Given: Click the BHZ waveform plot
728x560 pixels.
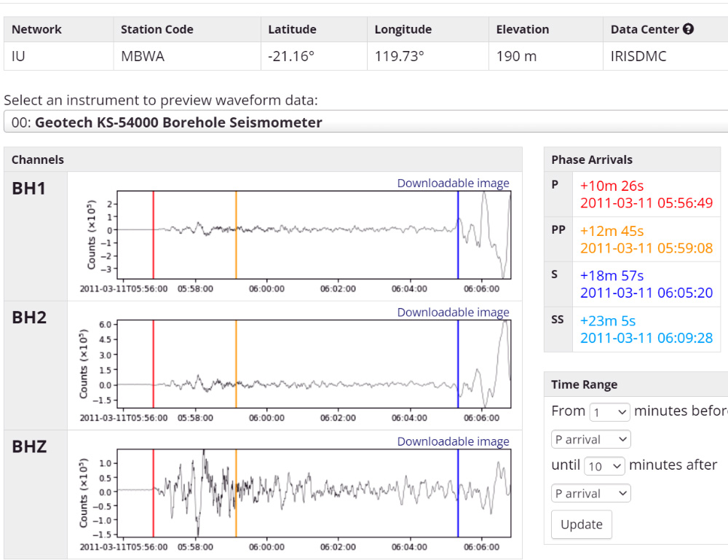Looking at the screenshot, I should 314,492.
